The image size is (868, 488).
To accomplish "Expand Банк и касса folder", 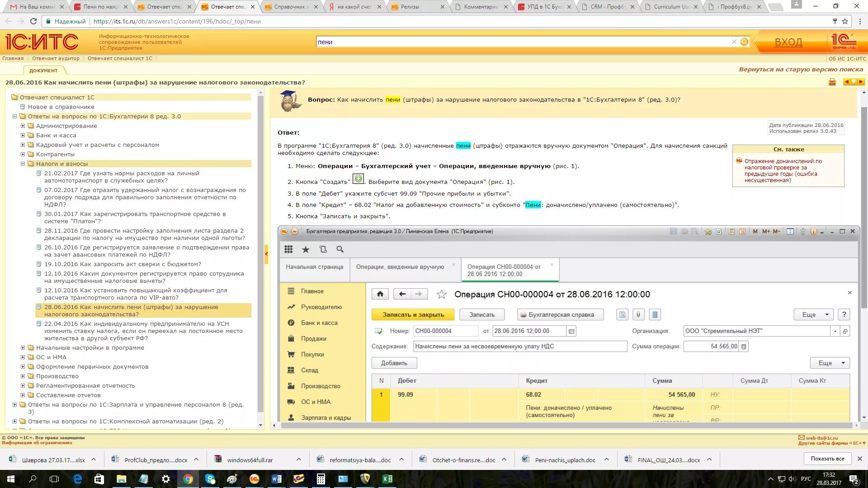I will [23, 135].
